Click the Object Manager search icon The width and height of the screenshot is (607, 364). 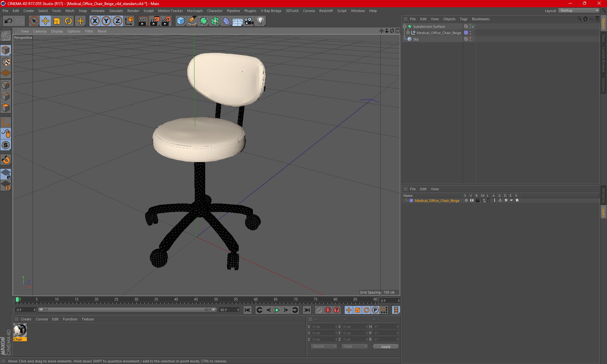click(579, 19)
